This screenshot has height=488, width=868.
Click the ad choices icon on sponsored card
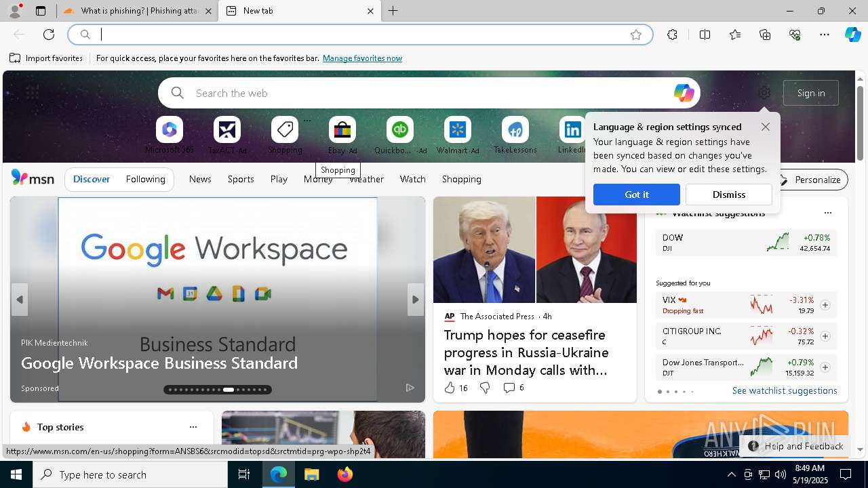pyautogui.click(x=410, y=388)
